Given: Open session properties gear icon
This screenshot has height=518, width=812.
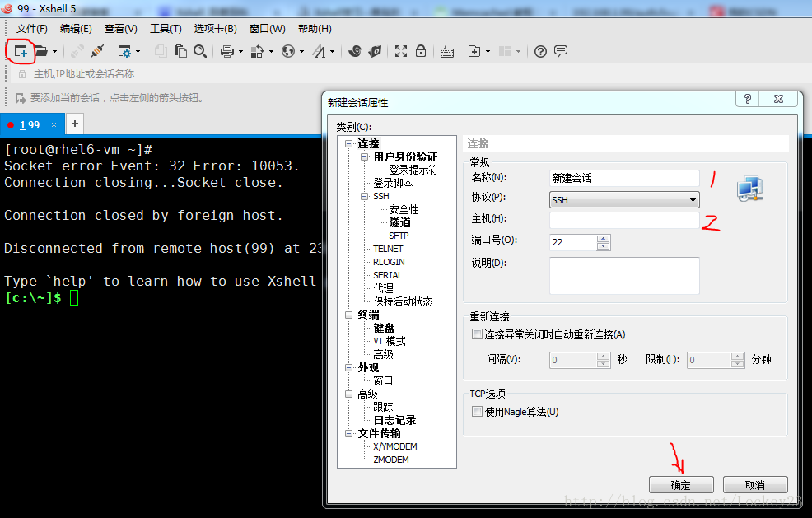Looking at the screenshot, I should pos(124,51).
